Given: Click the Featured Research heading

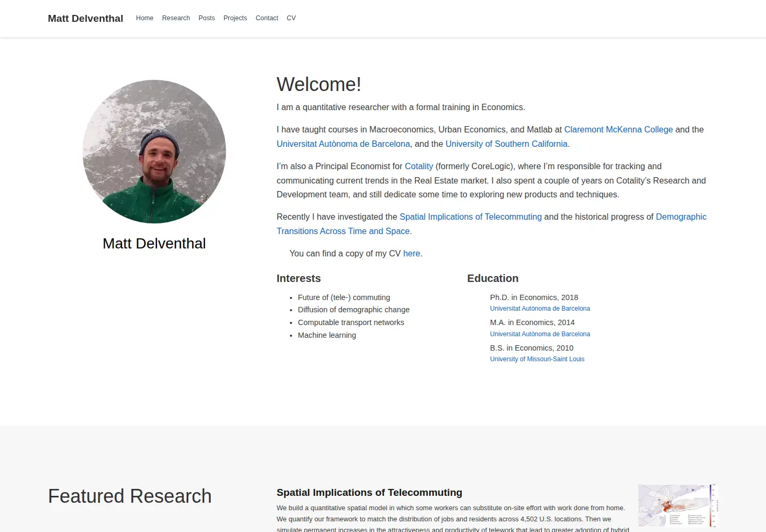Looking at the screenshot, I should pos(130,496).
